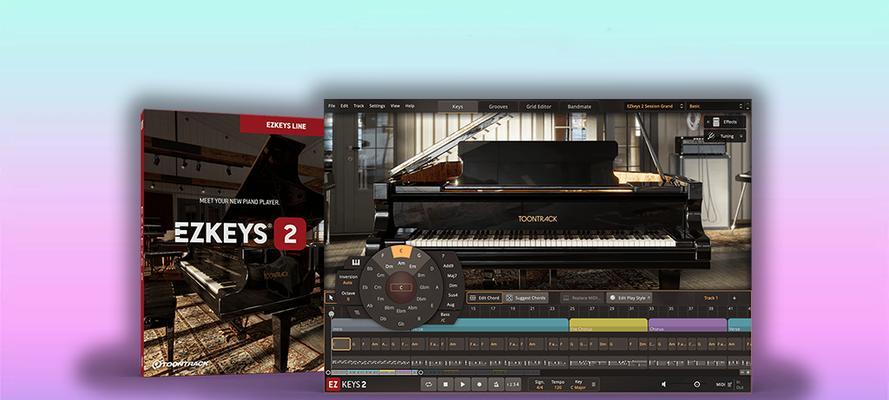
Task: Toggle the metronome icon
Action: 496,384
